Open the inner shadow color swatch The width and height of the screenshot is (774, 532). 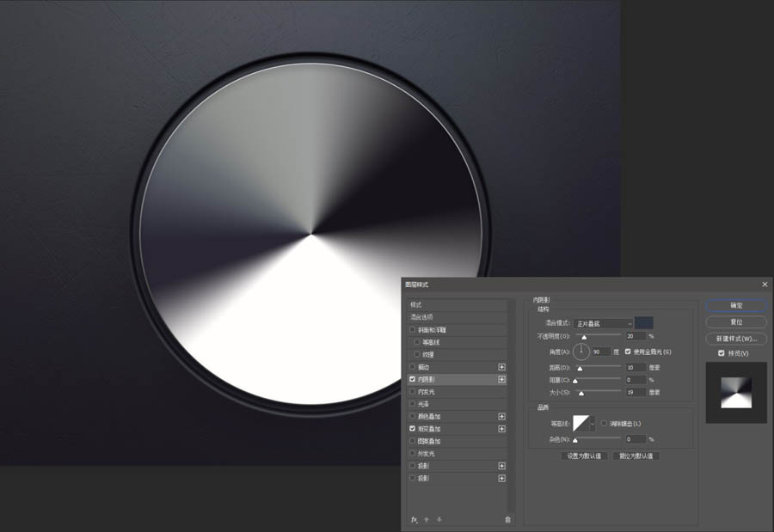(x=644, y=323)
